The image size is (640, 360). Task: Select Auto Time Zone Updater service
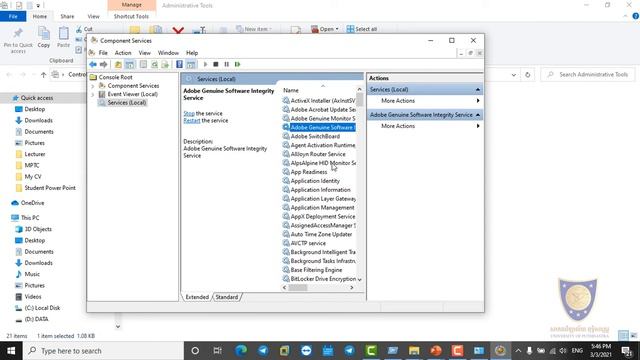tap(318, 234)
